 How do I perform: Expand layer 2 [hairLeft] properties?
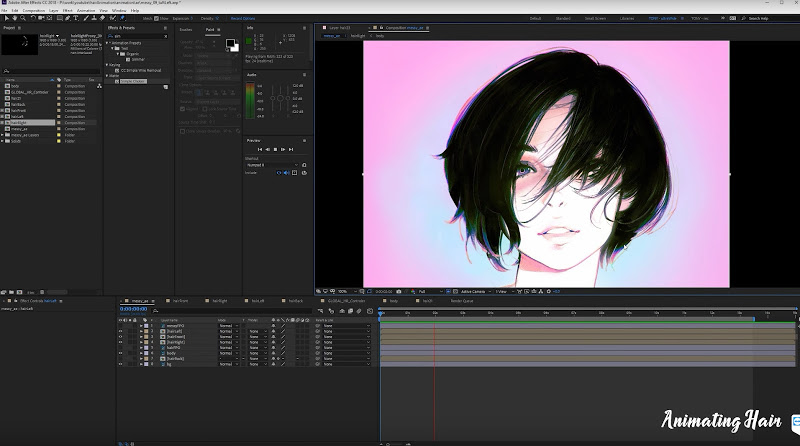tap(141, 331)
